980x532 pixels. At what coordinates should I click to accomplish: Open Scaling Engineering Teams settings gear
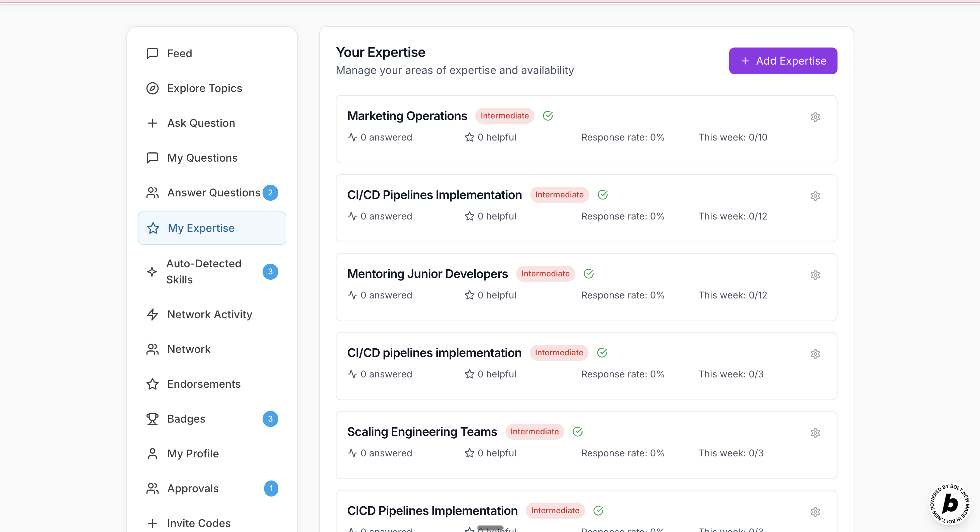(815, 433)
